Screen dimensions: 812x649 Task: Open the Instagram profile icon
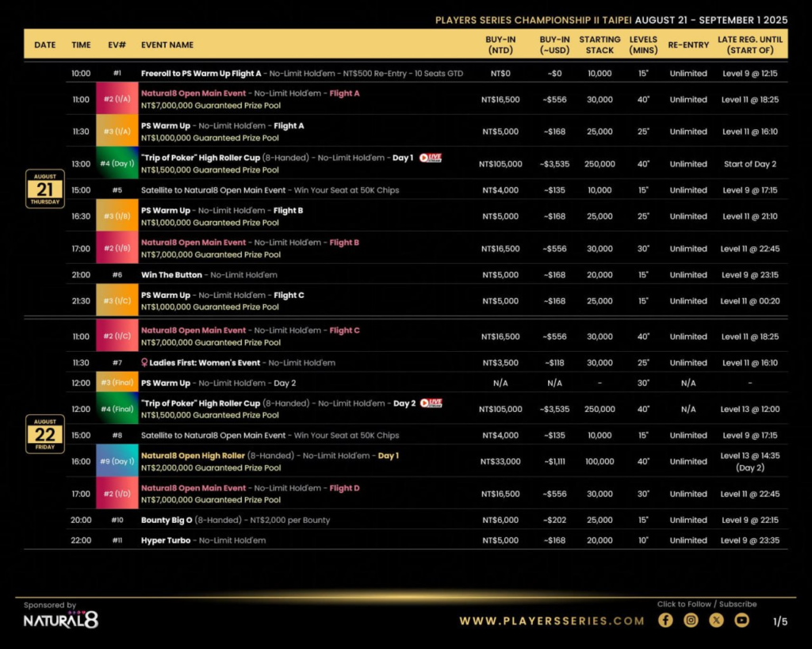(x=691, y=620)
